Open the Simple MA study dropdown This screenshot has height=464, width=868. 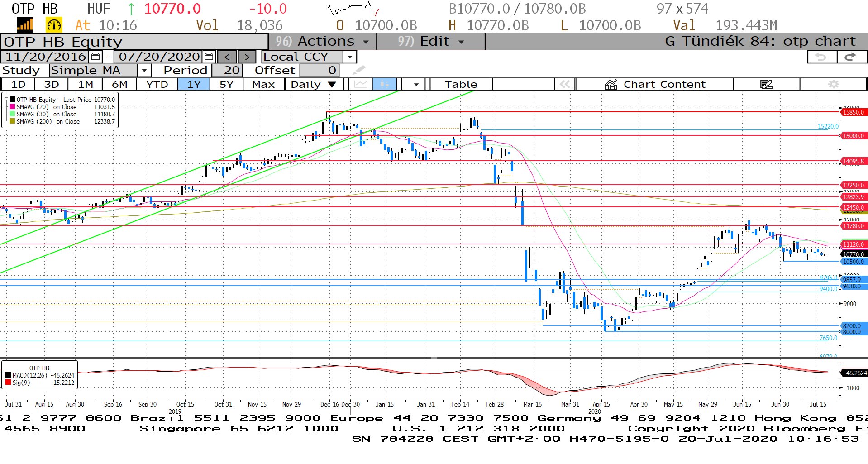pos(144,70)
